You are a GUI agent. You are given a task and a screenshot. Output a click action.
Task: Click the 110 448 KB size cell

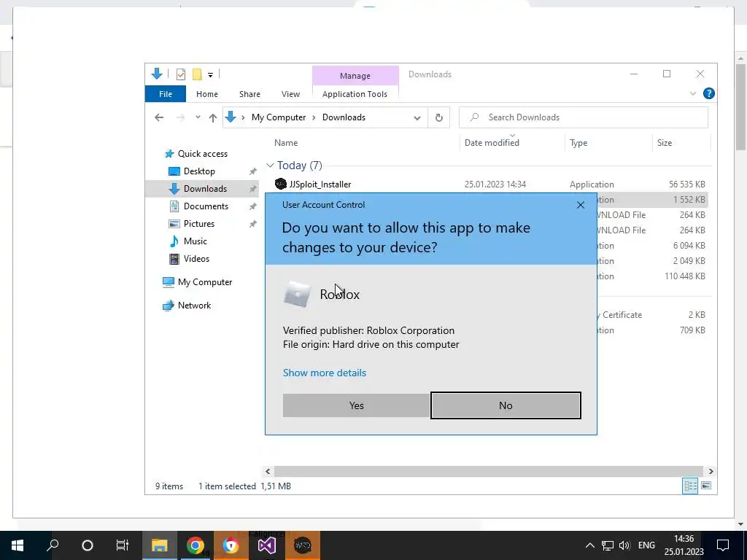tap(684, 276)
